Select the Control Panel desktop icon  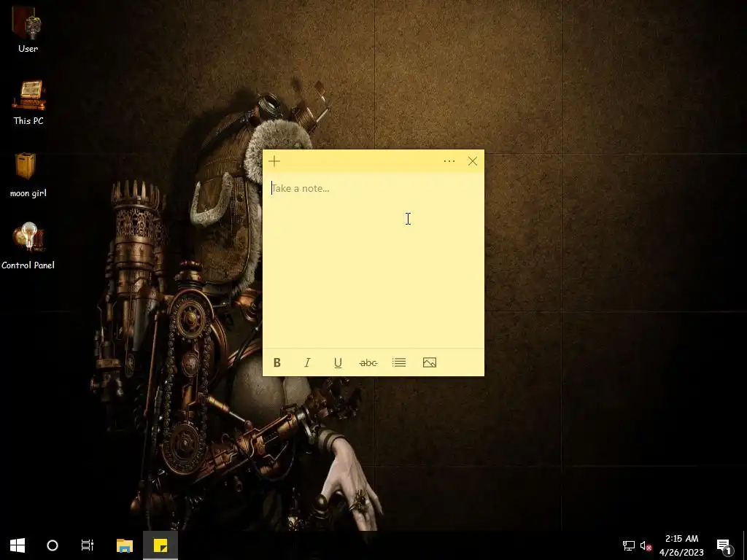pyautogui.click(x=28, y=246)
